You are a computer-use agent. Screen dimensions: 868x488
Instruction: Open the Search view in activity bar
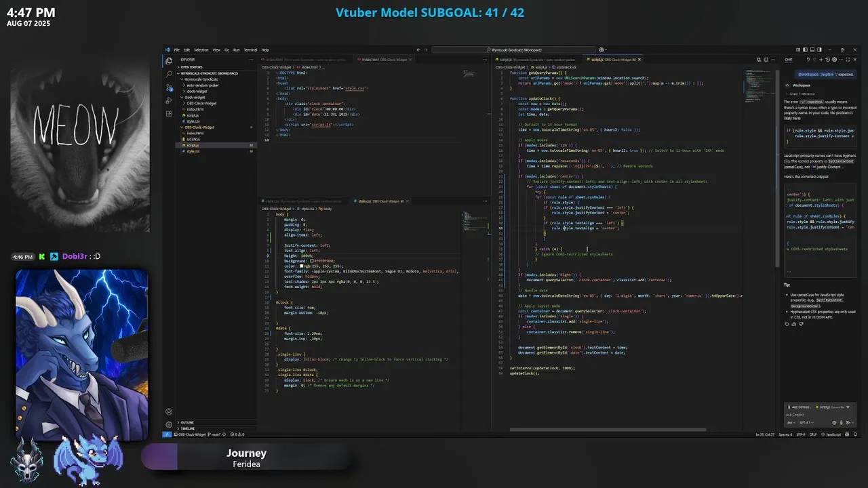pyautogui.click(x=169, y=74)
